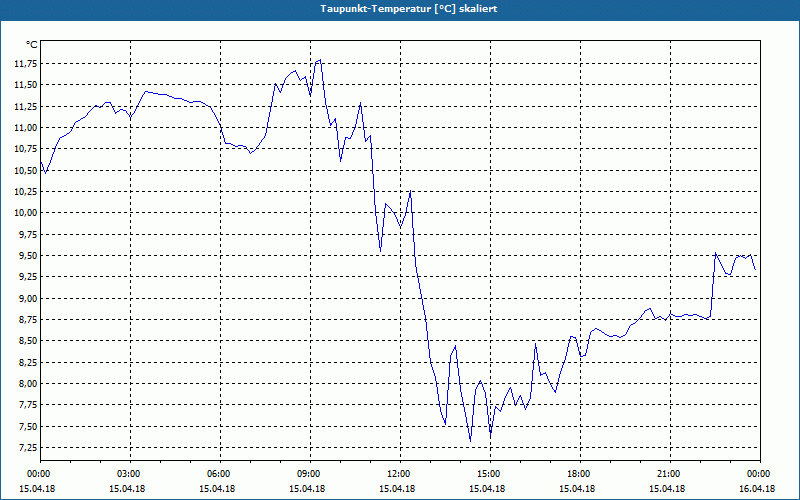800x500 pixels.
Task: Click the 10,75 y-axis label
Action: [x=26, y=148]
